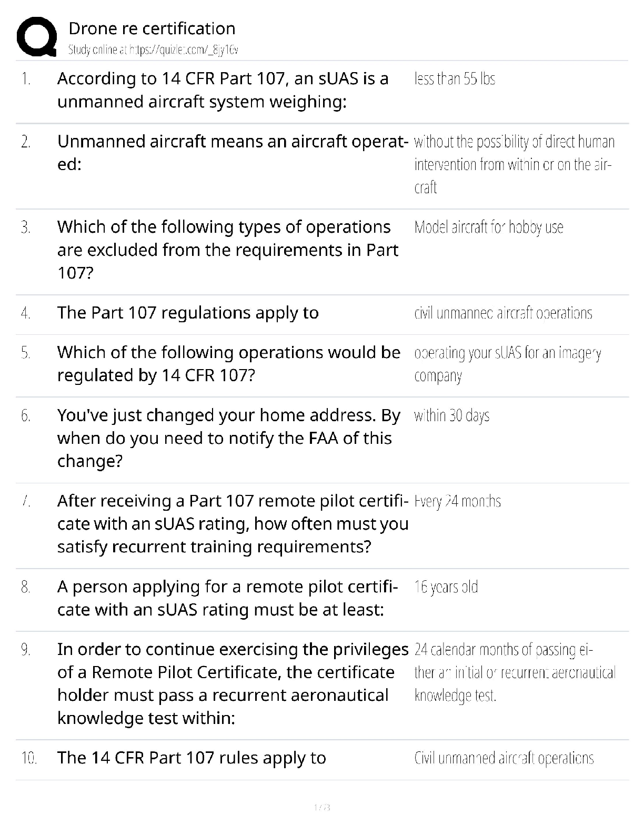
Task: Click the 'Drone re certification' title
Action: 152,28
